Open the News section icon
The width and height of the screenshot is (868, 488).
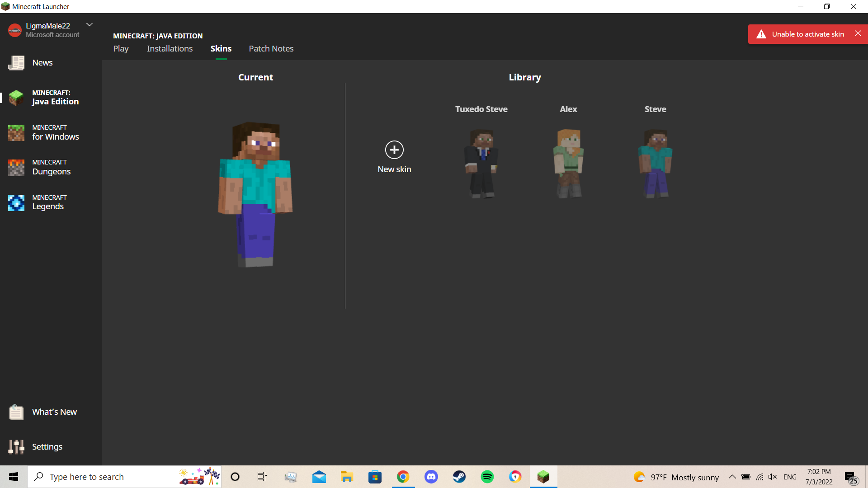(x=16, y=63)
